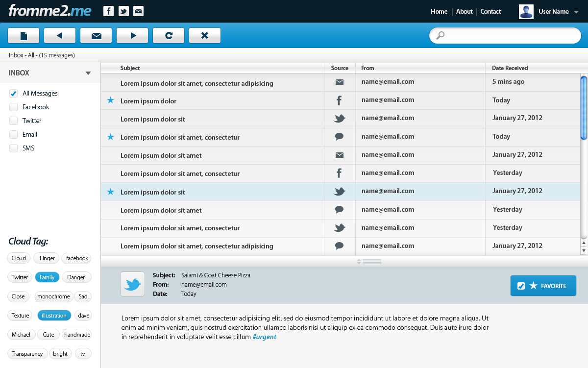Click the new document toolbar button

24,35
